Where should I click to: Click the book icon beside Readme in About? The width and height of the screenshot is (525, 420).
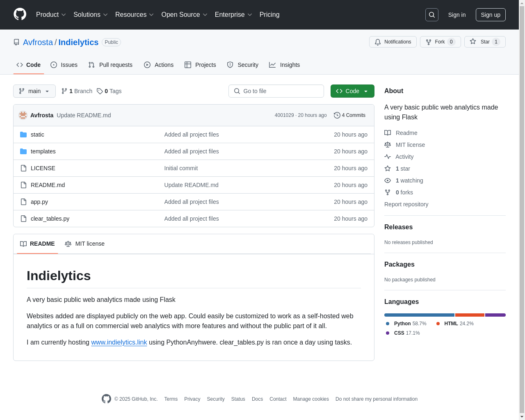point(388,133)
